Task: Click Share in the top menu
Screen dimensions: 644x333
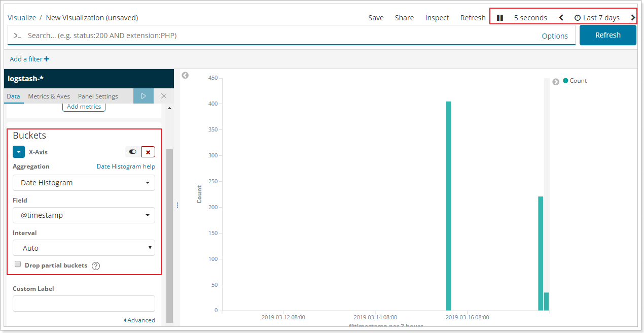Action: tap(404, 18)
